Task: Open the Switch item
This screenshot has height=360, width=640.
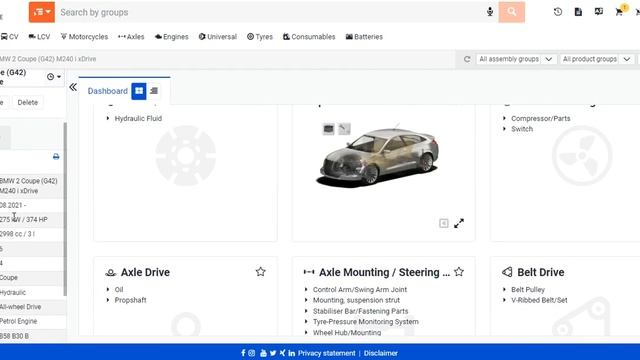Action: [522, 129]
